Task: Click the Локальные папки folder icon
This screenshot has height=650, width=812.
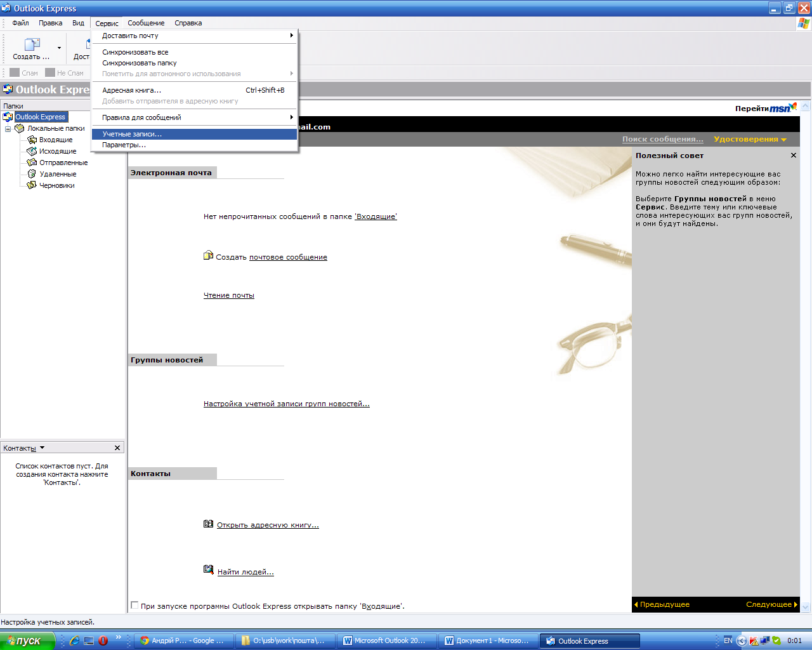Action: [20, 128]
